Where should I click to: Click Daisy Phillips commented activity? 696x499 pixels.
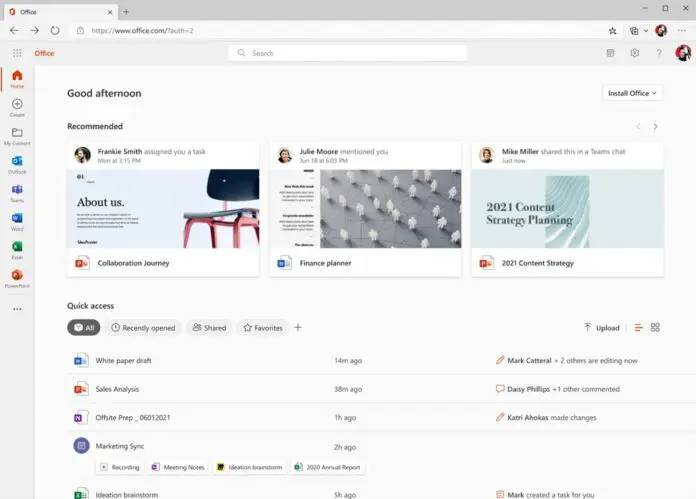558,389
